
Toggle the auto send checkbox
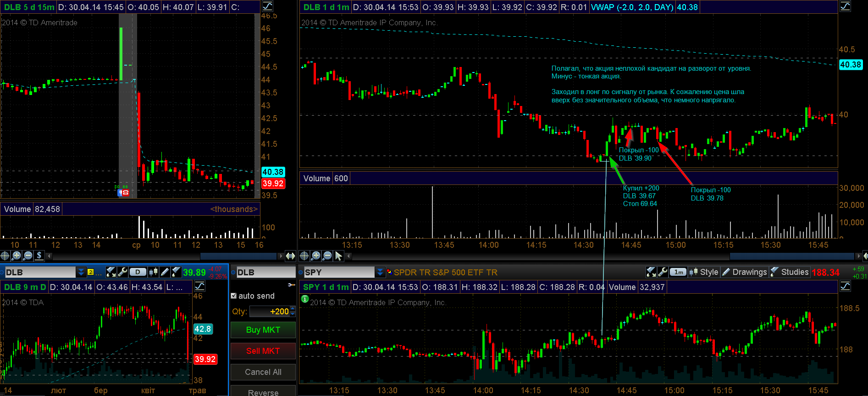(x=234, y=296)
